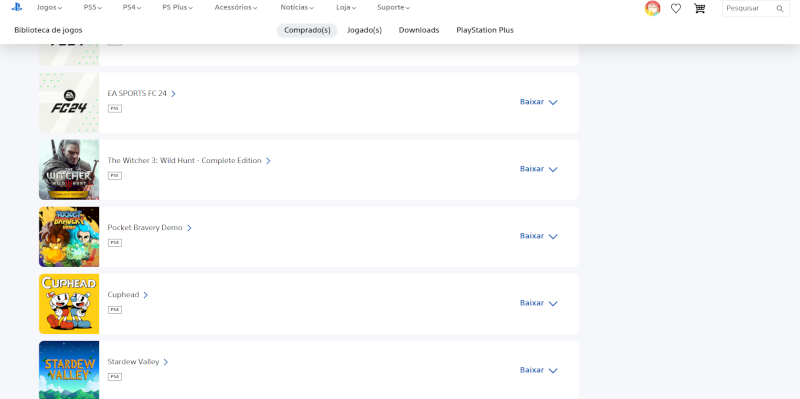The width and height of the screenshot is (800, 399).
Task: Click the PS4 badge under Cuphead
Action: (115, 310)
